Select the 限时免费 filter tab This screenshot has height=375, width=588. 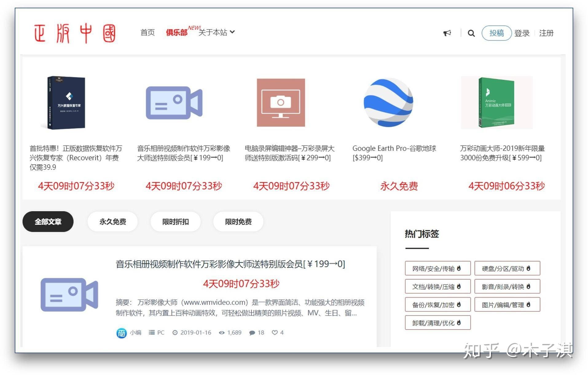click(x=238, y=221)
